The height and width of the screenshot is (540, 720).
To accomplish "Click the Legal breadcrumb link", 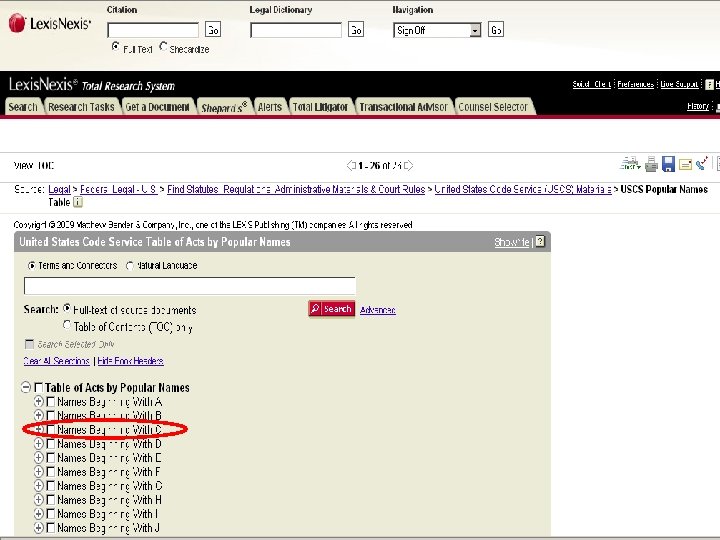I will 59,189.
